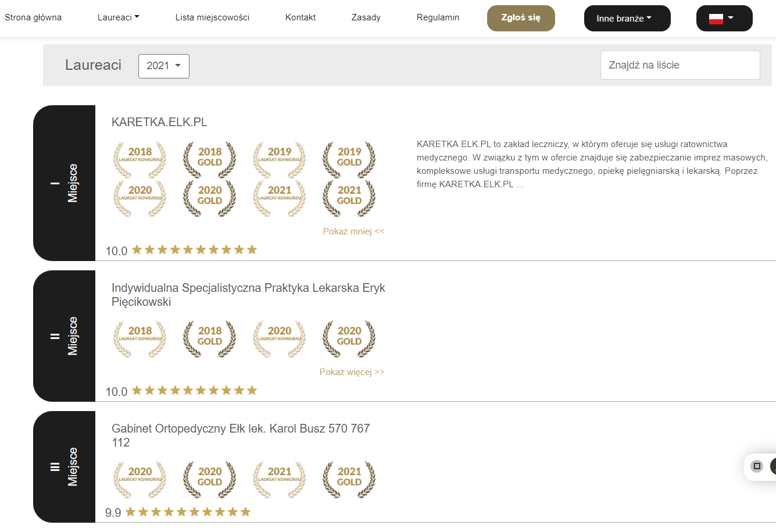Click KARETKA.ELK.PL 2019 Gold badge
This screenshot has height=532, width=776.
click(x=349, y=159)
